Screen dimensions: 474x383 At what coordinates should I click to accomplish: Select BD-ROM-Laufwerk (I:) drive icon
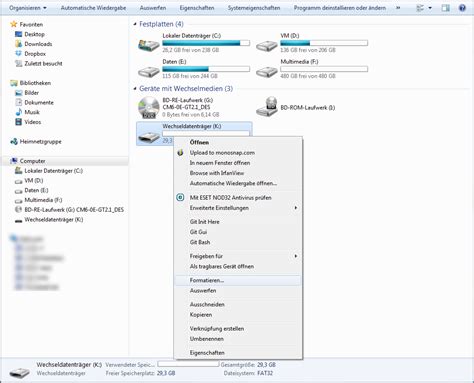click(x=267, y=107)
